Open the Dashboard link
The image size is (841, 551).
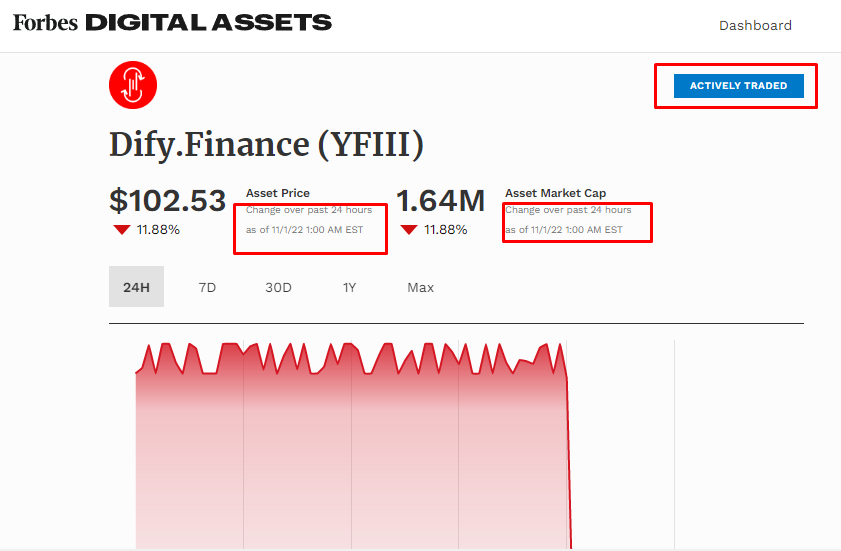pyautogui.click(x=755, y=25)
